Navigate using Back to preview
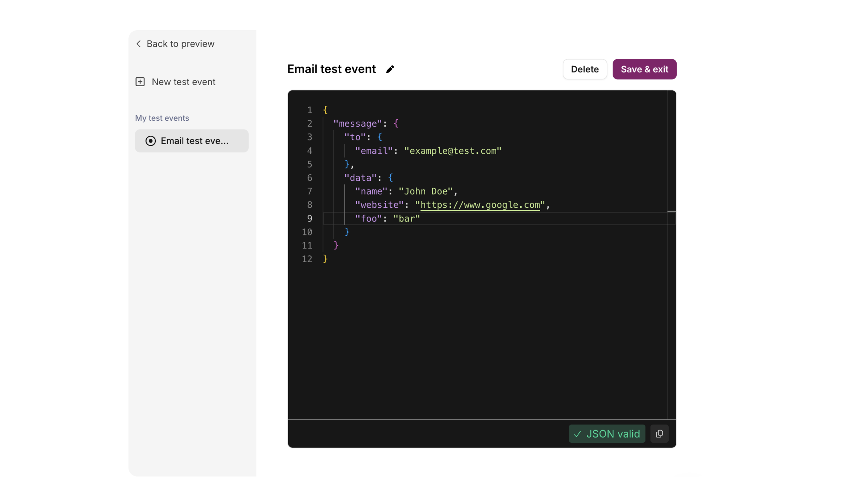Screen dimensions: 868x502 [x=180, y=43]
